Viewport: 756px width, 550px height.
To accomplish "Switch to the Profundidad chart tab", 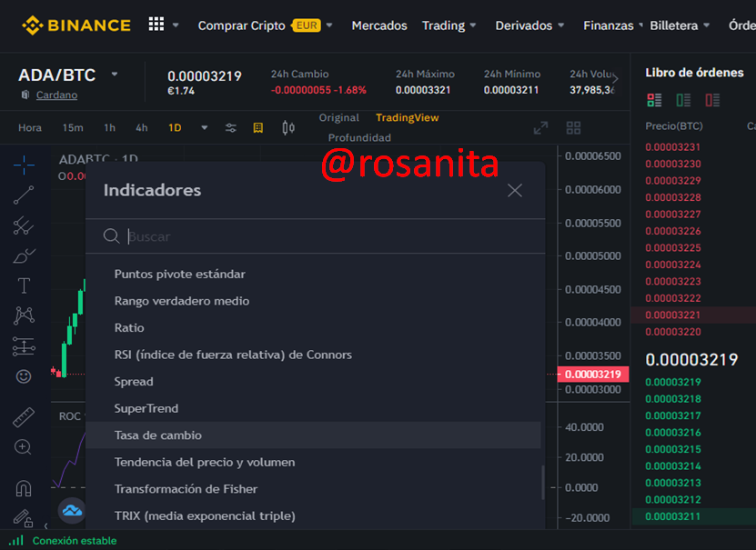I will pyautogui.click(x=359, y=138).
